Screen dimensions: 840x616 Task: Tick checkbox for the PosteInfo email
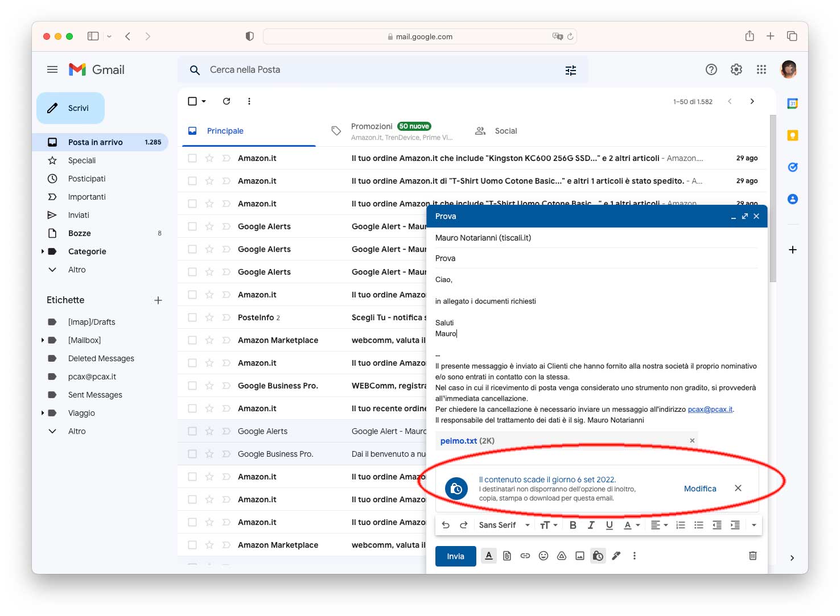click(x=192, y=317)
